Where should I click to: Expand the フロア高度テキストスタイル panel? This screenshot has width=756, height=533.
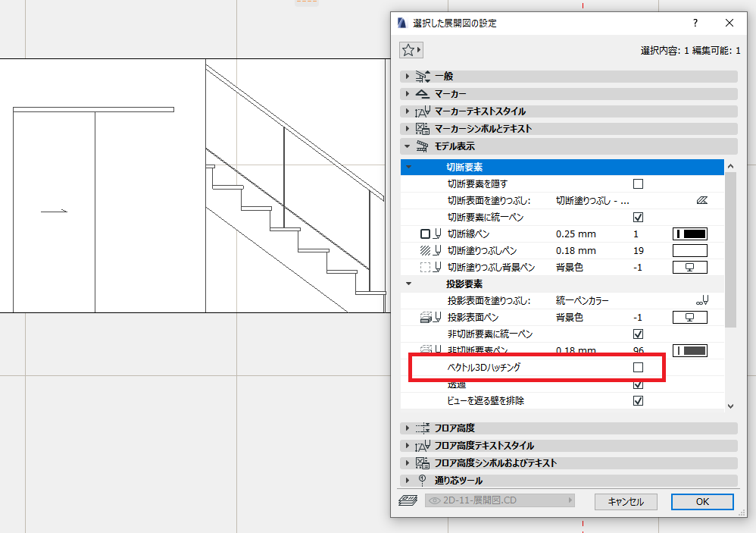click(408, 446)
